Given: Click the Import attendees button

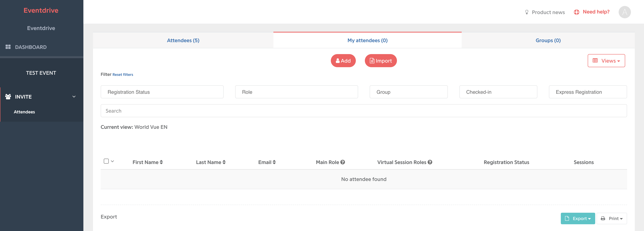Looking at the screenshot, I should click(381, 61).
